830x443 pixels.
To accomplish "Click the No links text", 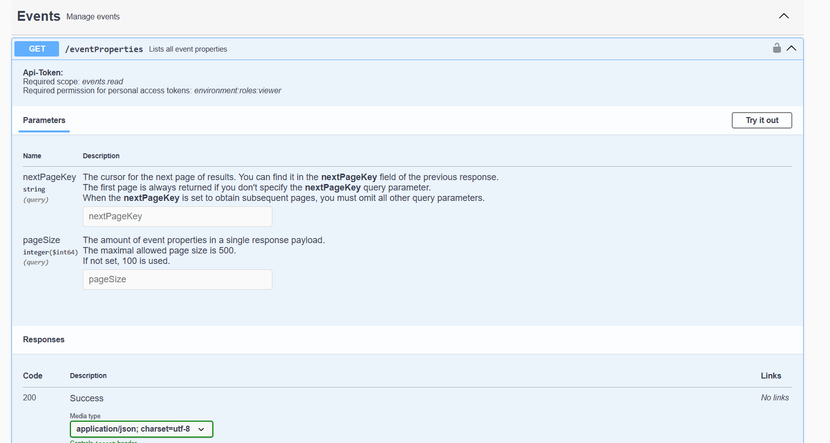I will [774, 398].
